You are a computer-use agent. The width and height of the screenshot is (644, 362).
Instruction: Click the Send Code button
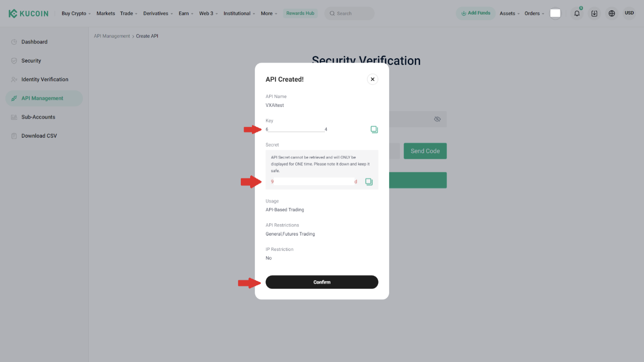[425, 151]
